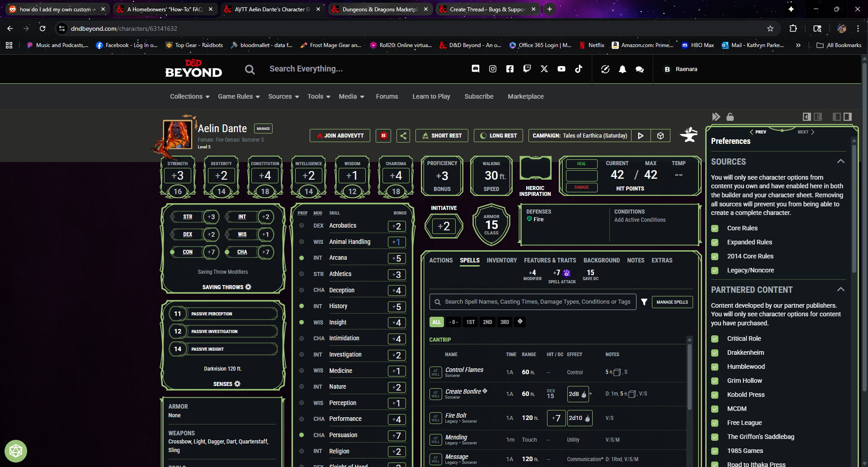Click the spell search input field
The image size is (868, 467).
pyautogui.click(x=537, y=302)
